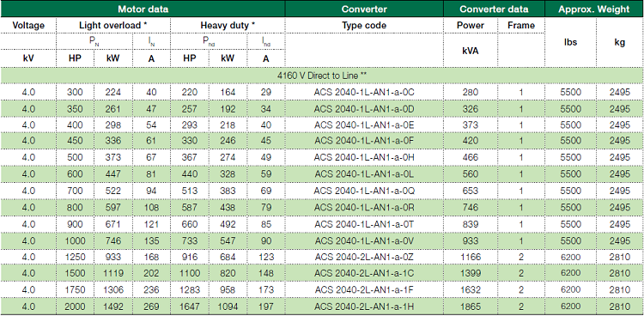Select the Heavy duty * subheader
The height and width of the screenshot is (316, 644).
coord(228,26)
